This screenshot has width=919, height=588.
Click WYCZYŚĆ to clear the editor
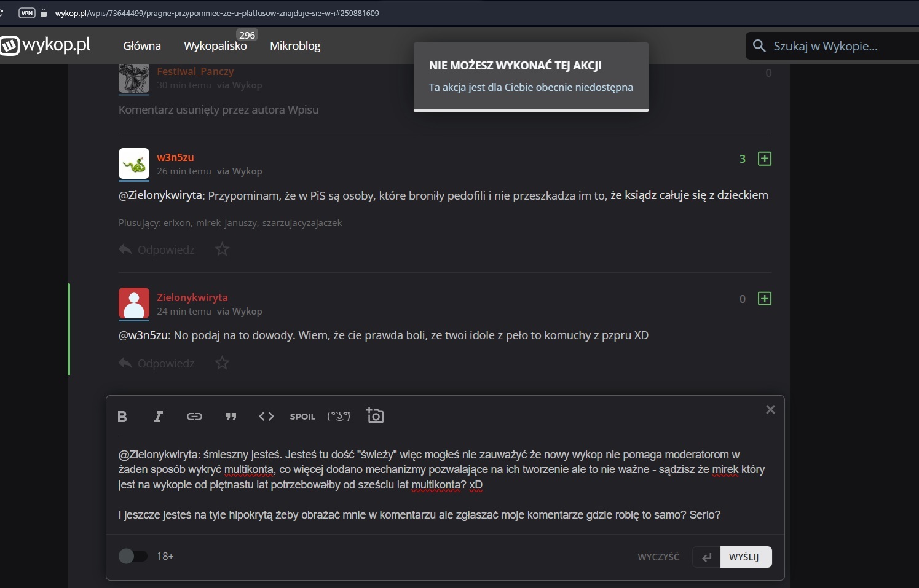658,557
